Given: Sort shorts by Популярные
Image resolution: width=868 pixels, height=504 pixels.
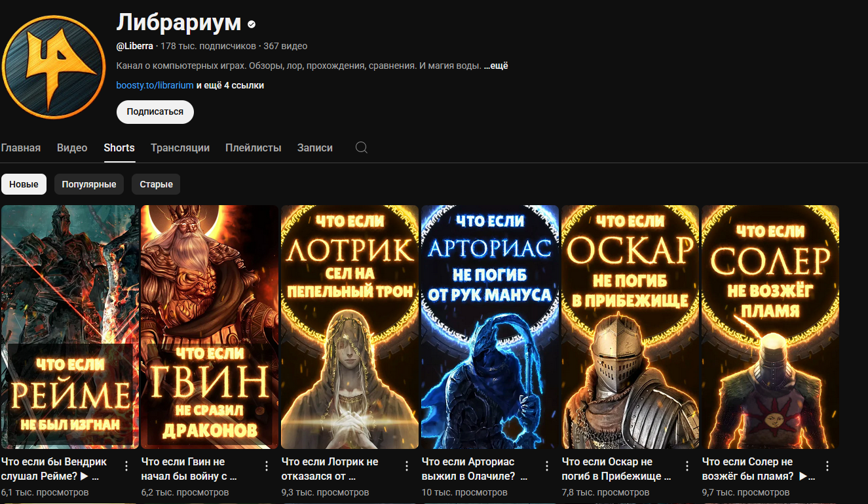Looking at the screenshot, I should [x=89, y=184].
